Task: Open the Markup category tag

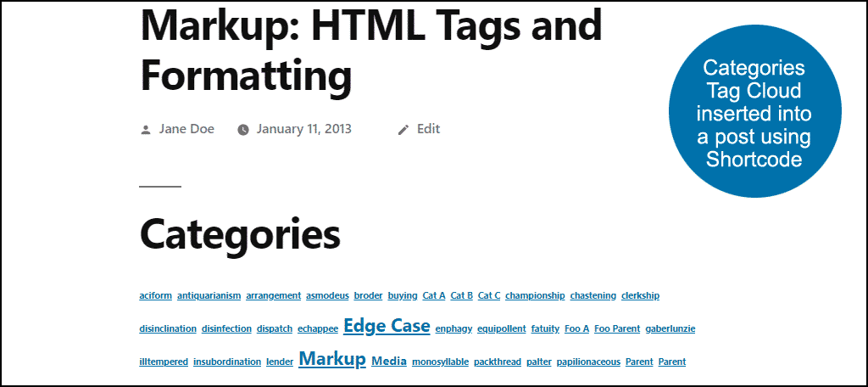Action: point(332,359)
